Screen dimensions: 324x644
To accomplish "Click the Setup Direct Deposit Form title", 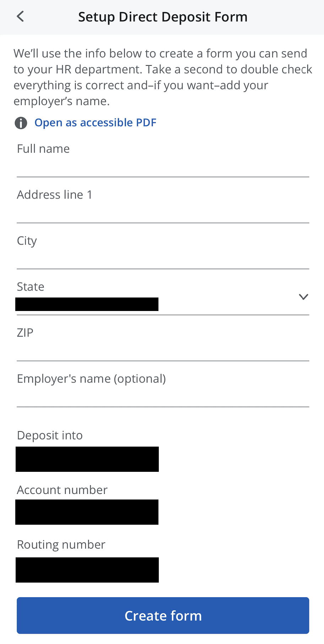I will 163,16.
